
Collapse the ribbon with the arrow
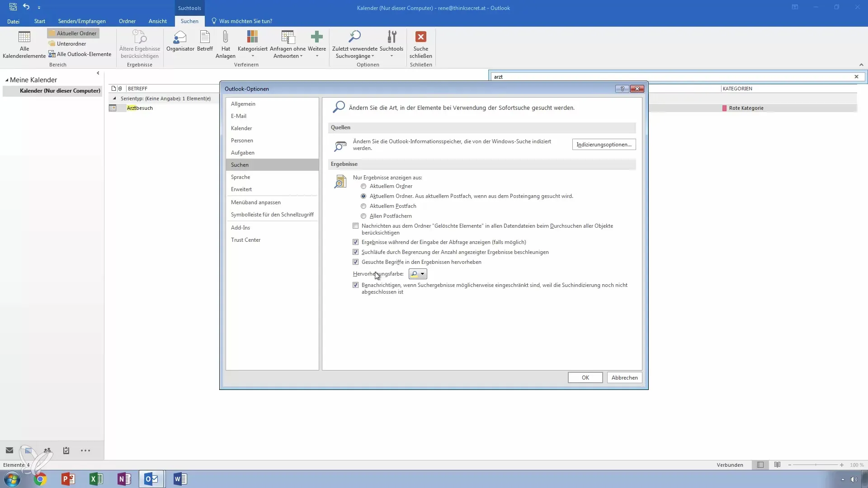pyautogui.click(x=861, y=65)
